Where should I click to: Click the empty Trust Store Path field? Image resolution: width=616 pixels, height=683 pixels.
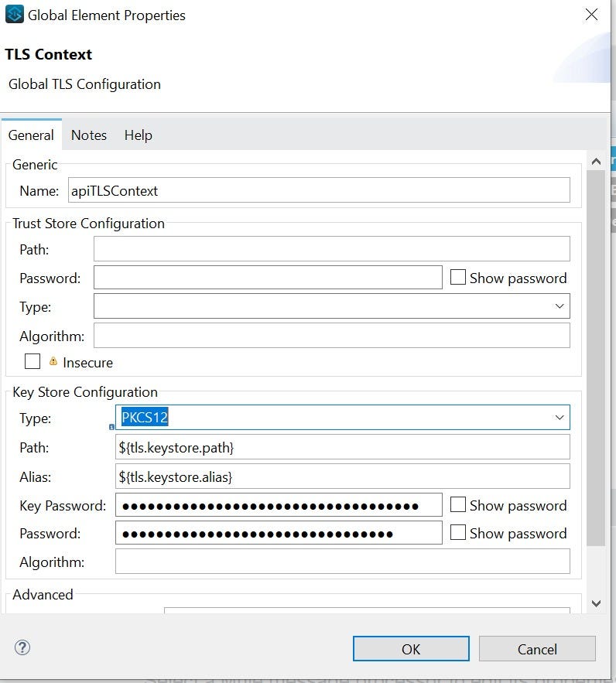pos(331,248)
